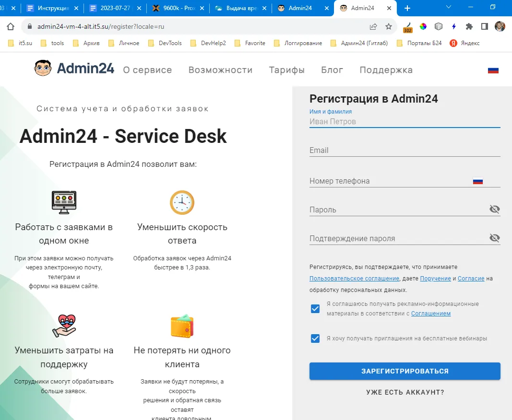Click the browser address bar URL
Screen dimensions: 512x420
tap(101, 26)
